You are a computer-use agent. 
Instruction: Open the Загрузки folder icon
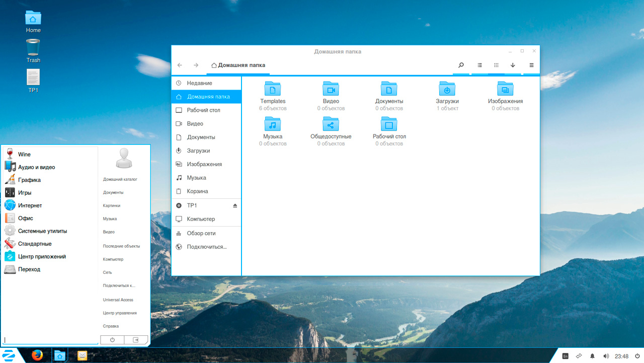[447, 89]
